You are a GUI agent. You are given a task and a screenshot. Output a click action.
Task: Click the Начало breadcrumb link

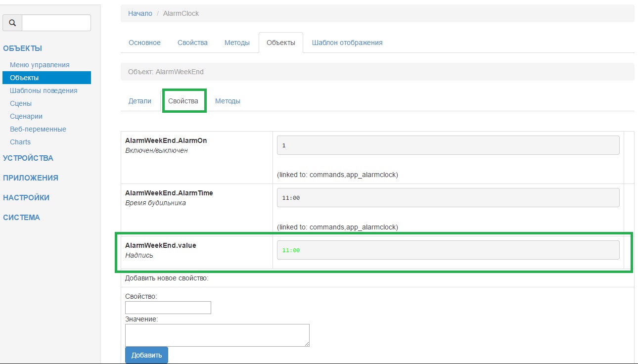[x=140, y=13]
